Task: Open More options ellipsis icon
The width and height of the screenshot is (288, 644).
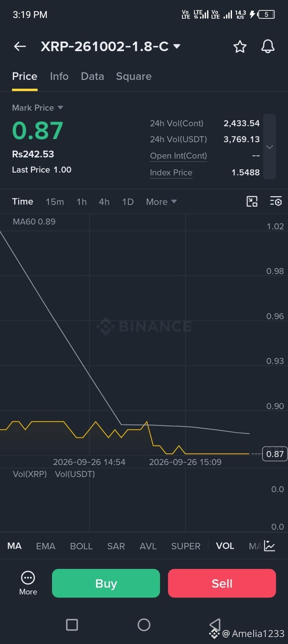Action: coord(28,583)
